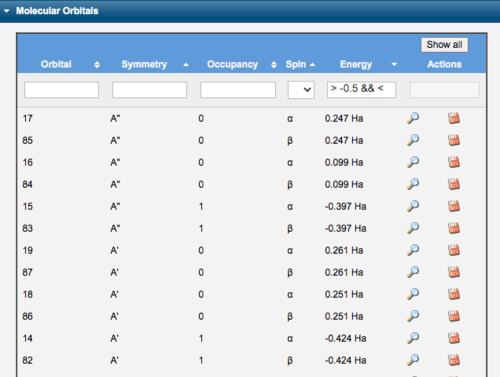500x377 pixels.
Task: View orbital 83 with the magnifier icon
Action: pyautogui.click(x=413, y=228)
